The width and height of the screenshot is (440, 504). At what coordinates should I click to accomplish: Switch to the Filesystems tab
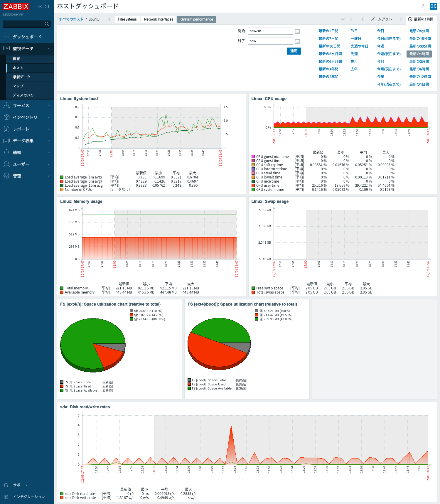tap(127, 19)
